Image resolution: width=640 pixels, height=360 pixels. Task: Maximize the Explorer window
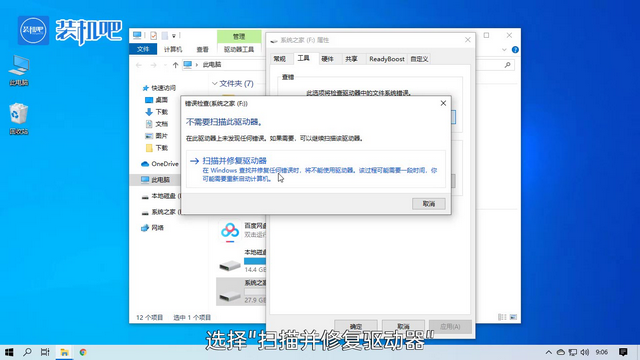pyautogui.click(x=486, y=36)
